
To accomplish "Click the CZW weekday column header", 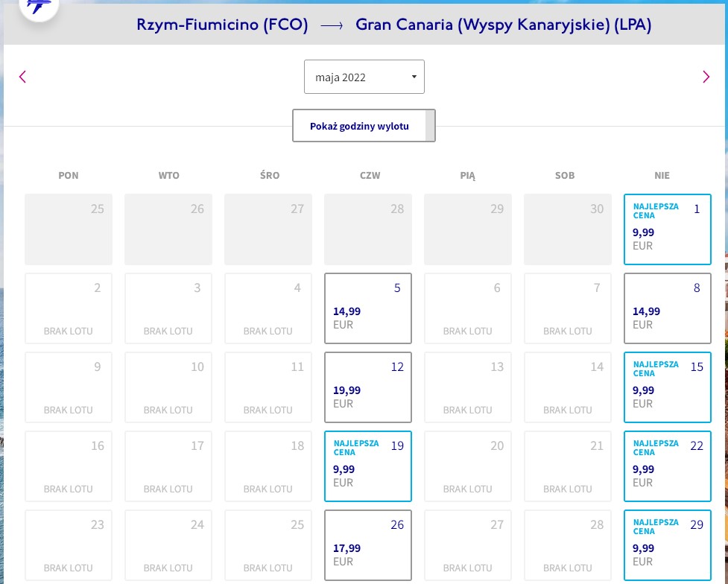I will pos(370,176).
